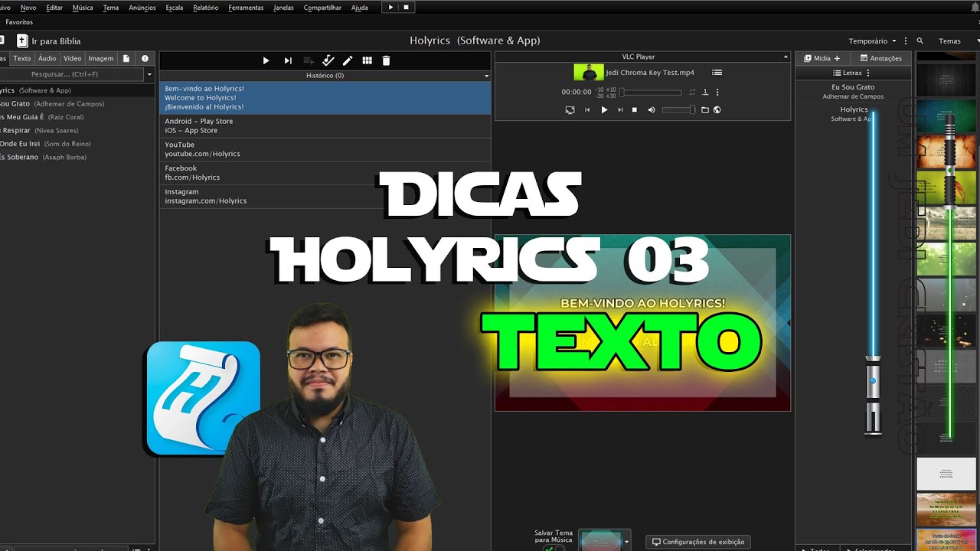
Task: Open the Ferramentas menu
Action: point(246,8)
